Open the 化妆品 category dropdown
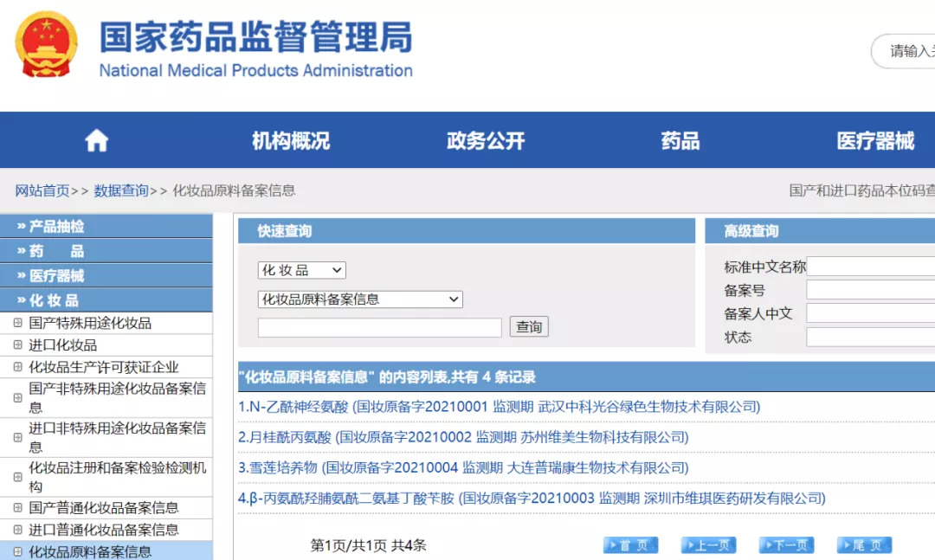 click(x=302, y=270)
